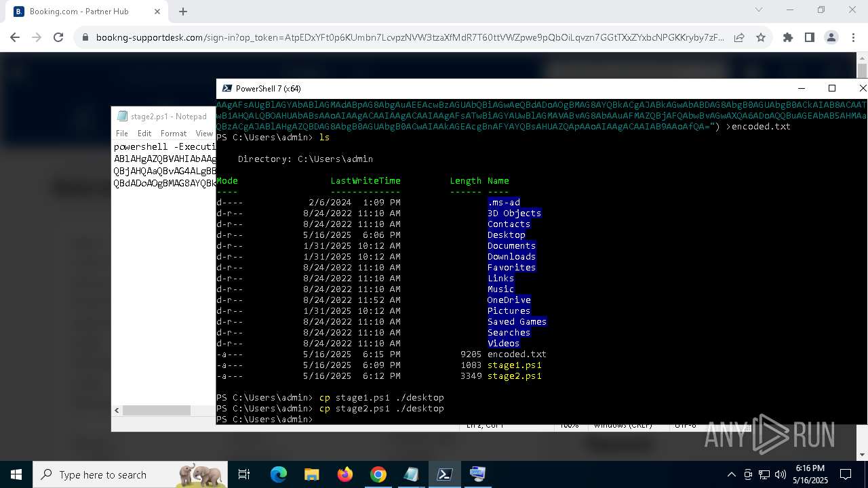
Task: Click encoded.txt in the file listing
Action: [x=517, y=354]
